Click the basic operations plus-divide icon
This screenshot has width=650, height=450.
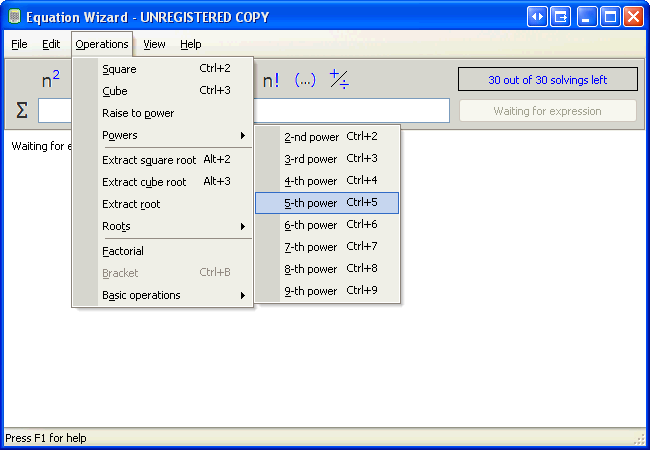pyautogui.click(x=339, y=79)
